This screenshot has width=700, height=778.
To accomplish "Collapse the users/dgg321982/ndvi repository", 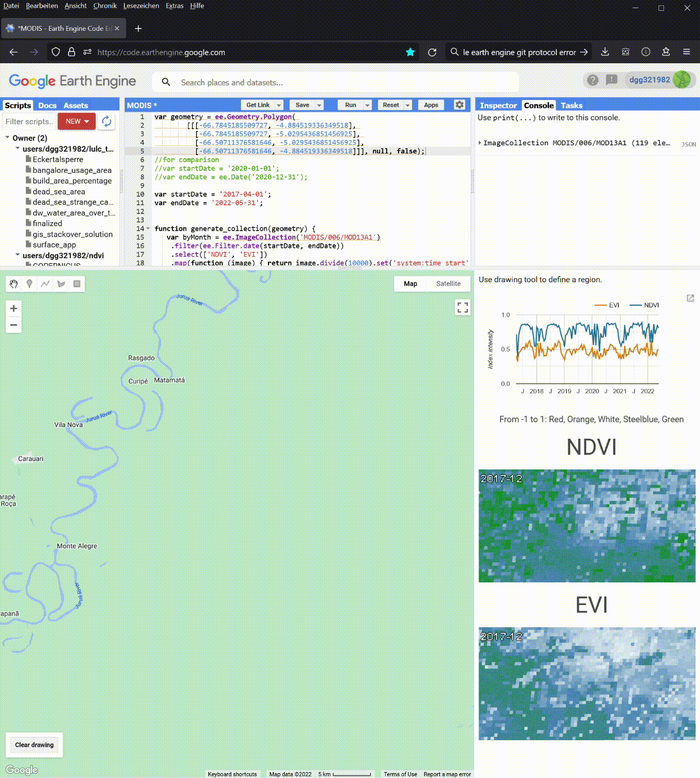I will pyautogui.click(x=18, y=255).
